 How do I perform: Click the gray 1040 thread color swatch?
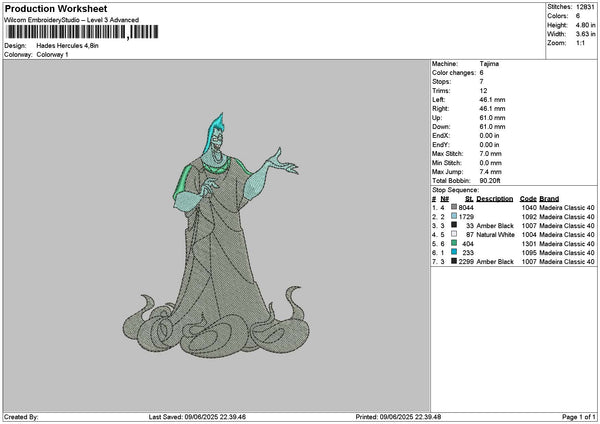454,207
